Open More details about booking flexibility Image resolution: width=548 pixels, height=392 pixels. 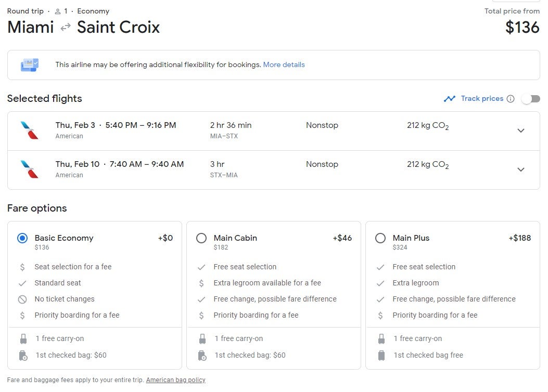[284, 64]
